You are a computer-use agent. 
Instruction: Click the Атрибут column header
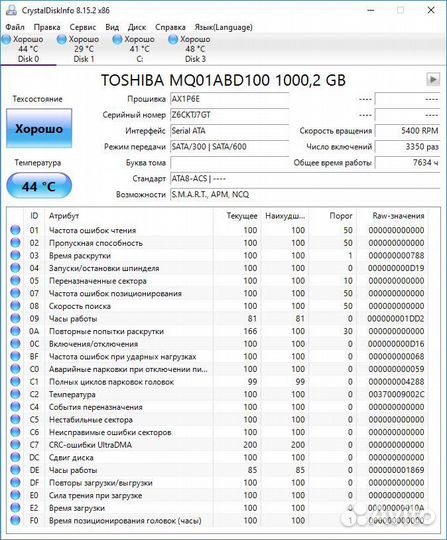(x=129, y=216)
